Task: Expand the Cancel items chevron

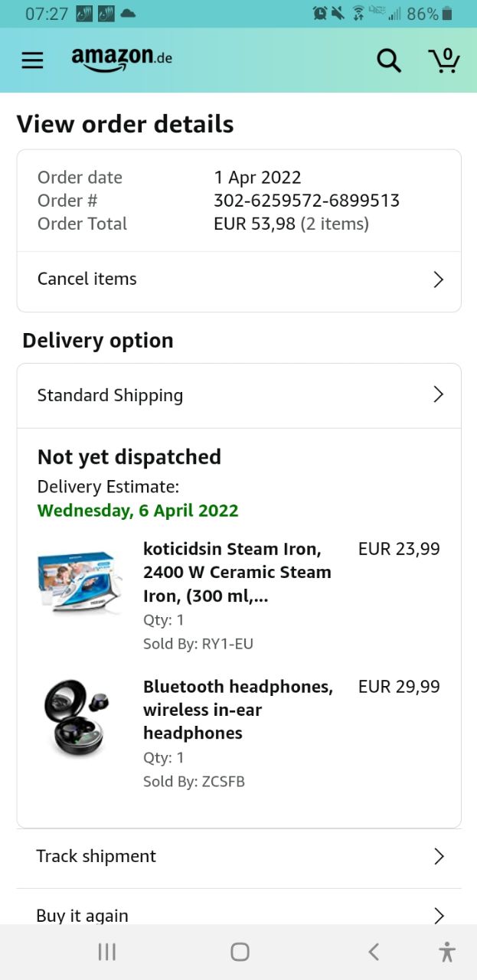Action: tap(438, 279)
